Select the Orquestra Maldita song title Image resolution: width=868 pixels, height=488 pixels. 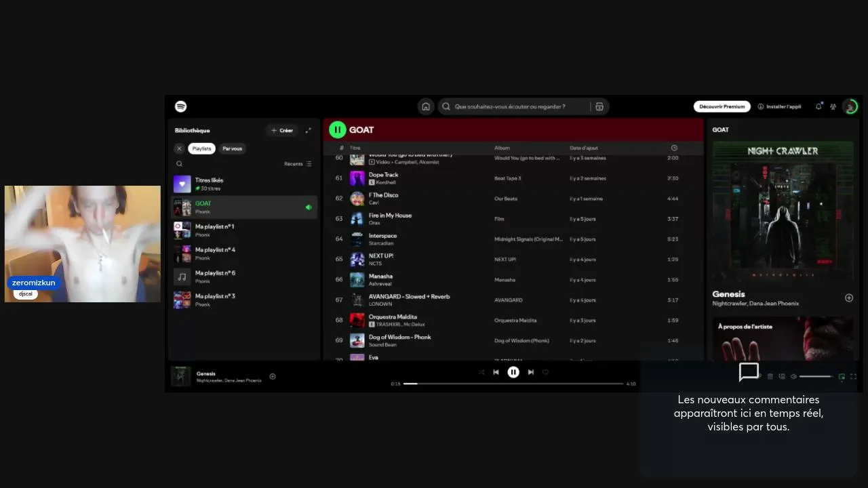(393, 317)
